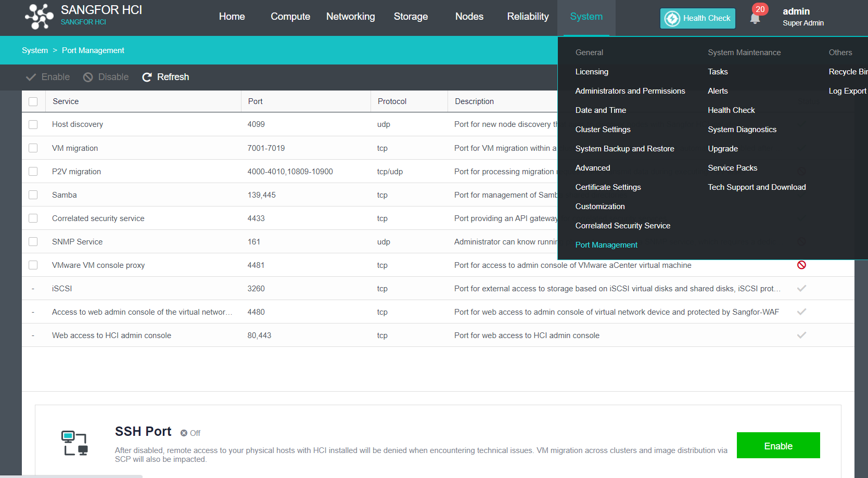Image resolution: width=868 pixels, height=478 pixels.
Task: Open Tech Support and Download
Action: pos(757,187)
